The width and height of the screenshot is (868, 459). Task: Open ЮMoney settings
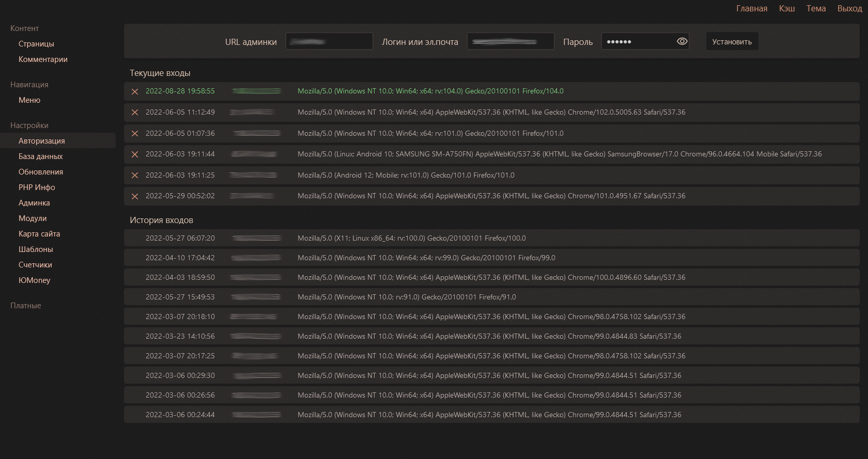pos(35,280)
